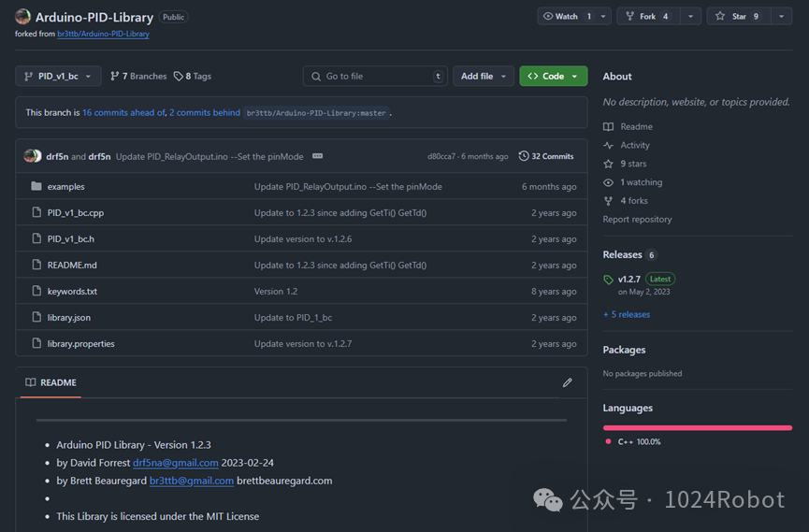Open the 2 commits behind link
The height and width of the screenshot is (532, 809).
(x=205, y=112)
